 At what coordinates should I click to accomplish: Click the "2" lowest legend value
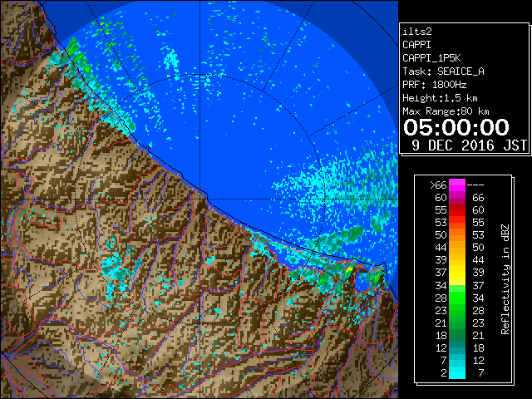click(x=444, y=373)
